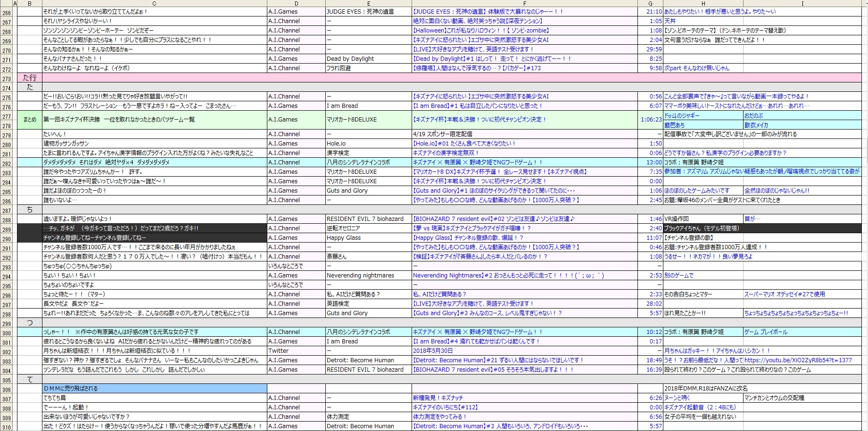Image resolution: width=868 pixels, height=431 pixels.
Task: Select column C header
Action: pyautogui.click(x=154, y=3)
